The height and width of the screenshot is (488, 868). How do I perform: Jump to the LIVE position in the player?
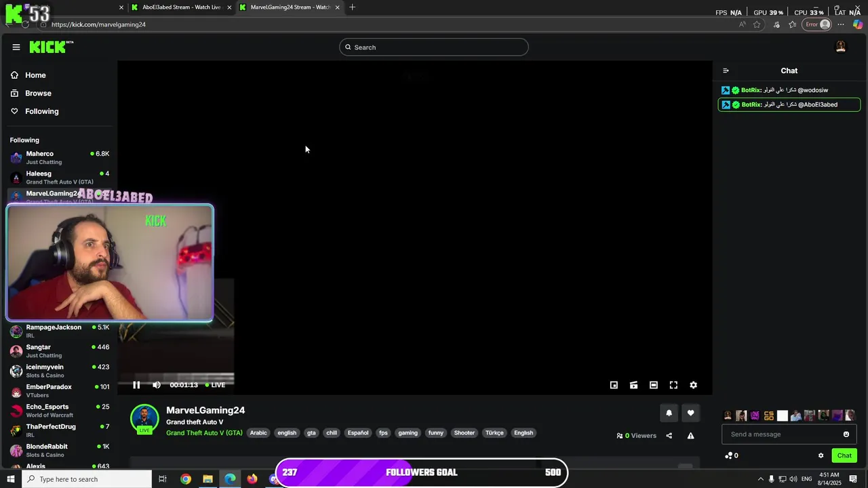coord(216,385)
